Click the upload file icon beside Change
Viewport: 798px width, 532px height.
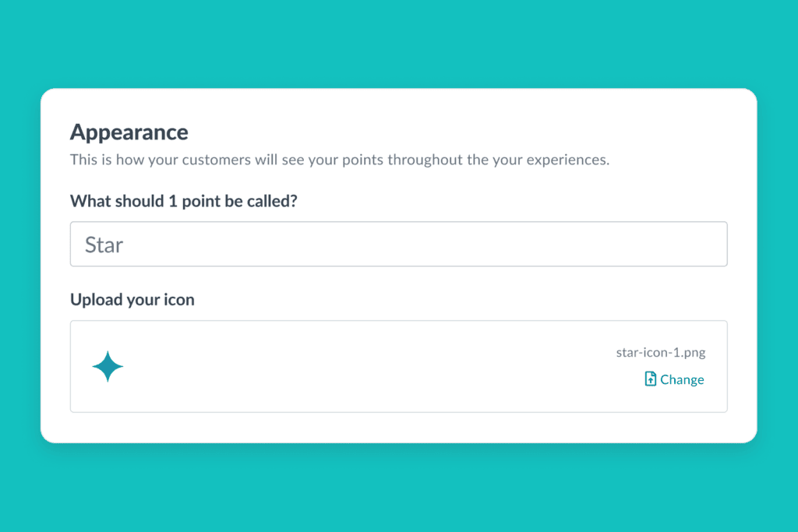coord(650,379)
